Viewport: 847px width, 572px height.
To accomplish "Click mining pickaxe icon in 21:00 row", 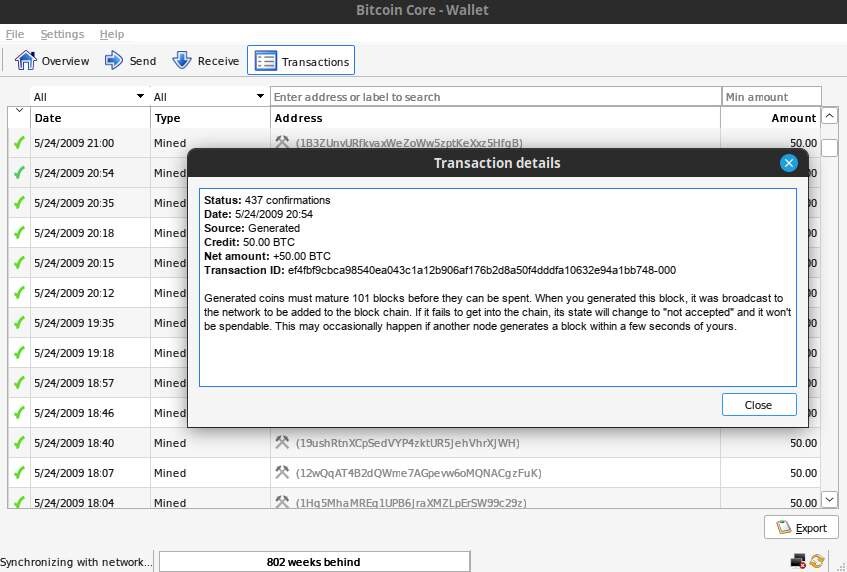I will coord(282,142).
